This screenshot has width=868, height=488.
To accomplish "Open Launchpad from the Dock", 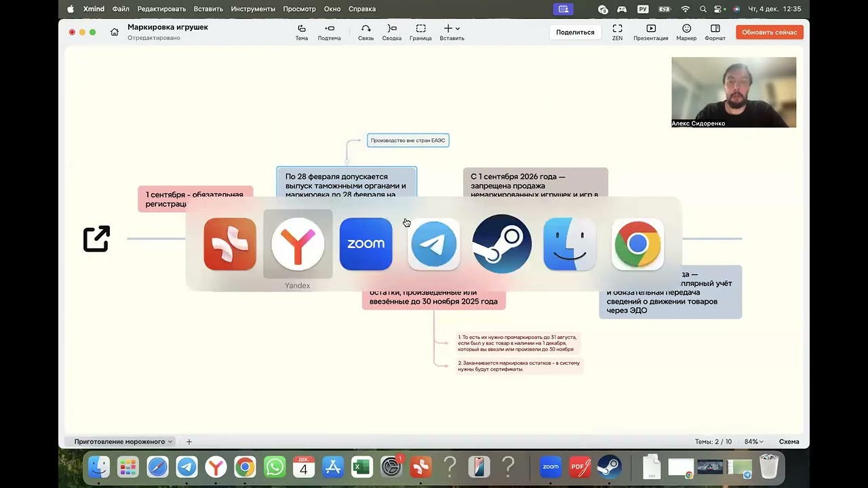I will pyautogui.click(x=128, y=467).
